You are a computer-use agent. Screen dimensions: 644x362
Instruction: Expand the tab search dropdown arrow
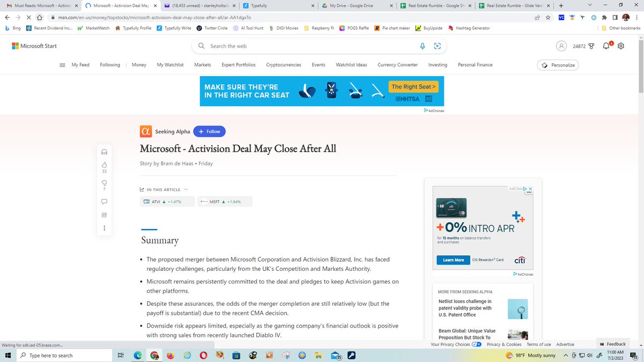coord(590,5)
